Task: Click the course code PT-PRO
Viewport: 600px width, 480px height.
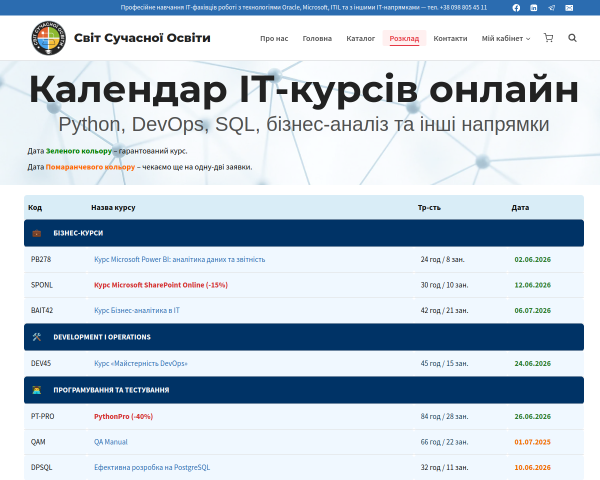Action: click(x=42, y=416)
